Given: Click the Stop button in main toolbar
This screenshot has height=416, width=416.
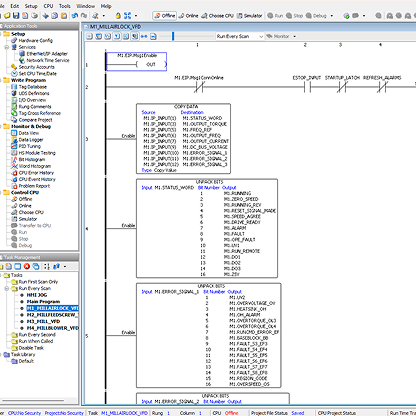Looking at the screenshot, I should [294, 16].
